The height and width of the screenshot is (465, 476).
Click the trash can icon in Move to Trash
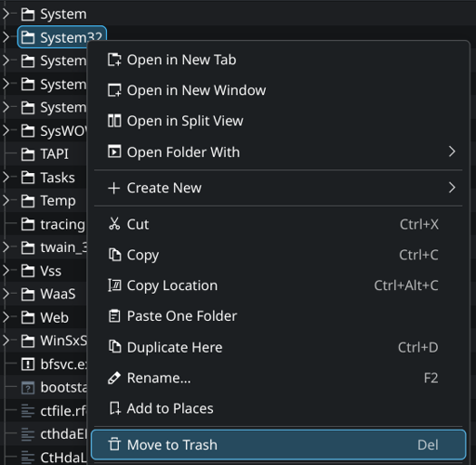click(x=114, y=445)
